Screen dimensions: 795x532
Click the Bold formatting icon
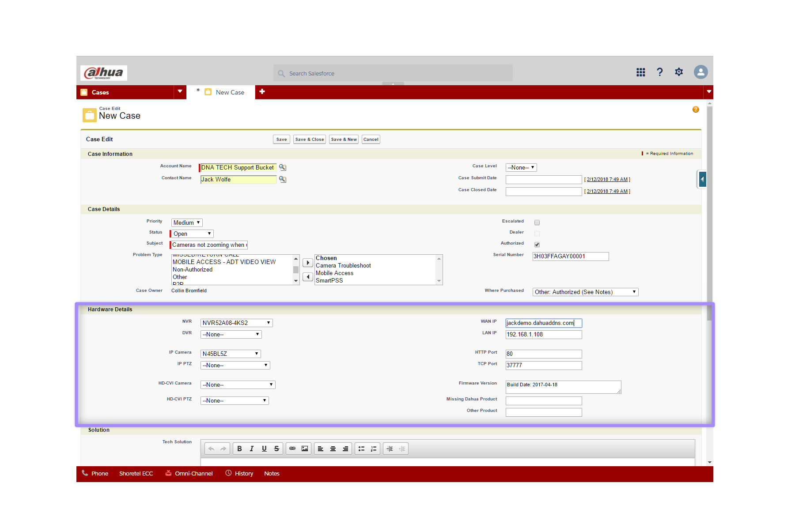[239, 449]
